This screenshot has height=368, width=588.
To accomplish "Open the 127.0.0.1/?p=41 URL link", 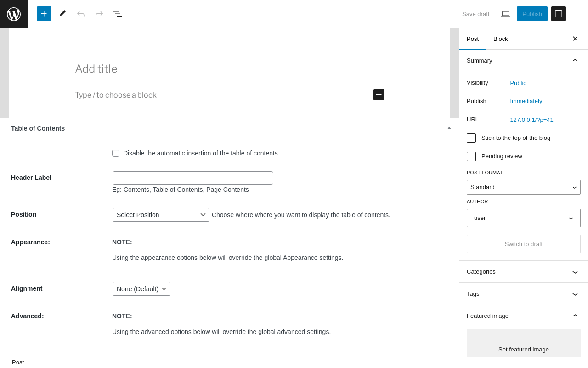I will click(531, 120).
